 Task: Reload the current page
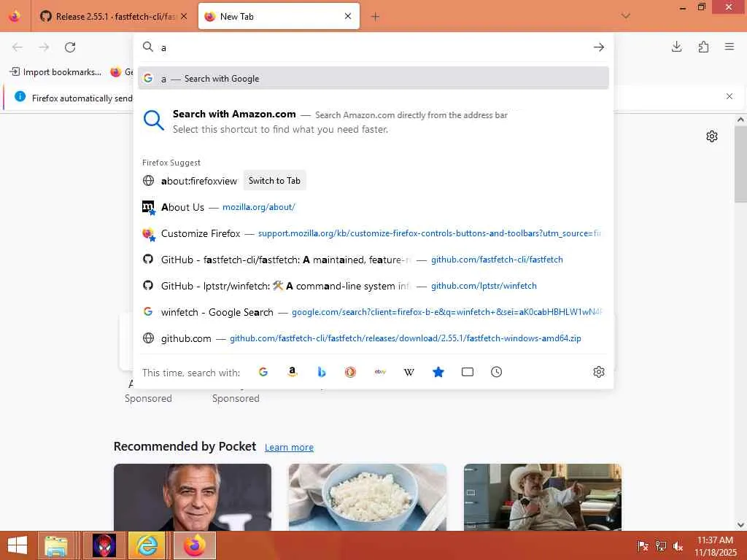(x=70, y=47)
